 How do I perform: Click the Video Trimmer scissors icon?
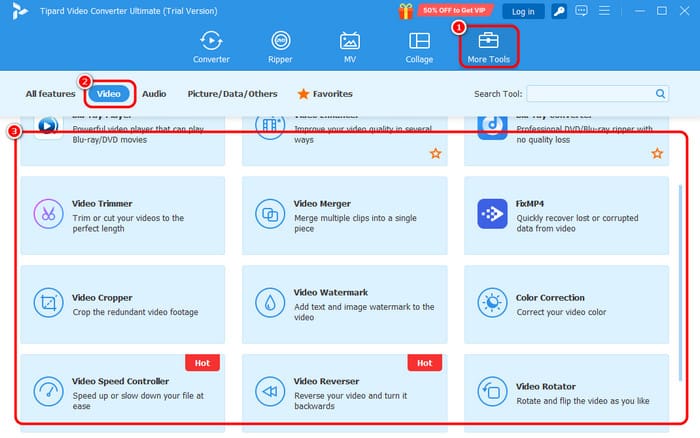48,214
